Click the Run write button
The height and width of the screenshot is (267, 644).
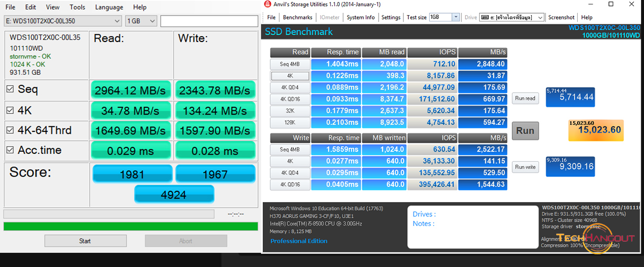[525, 167]
